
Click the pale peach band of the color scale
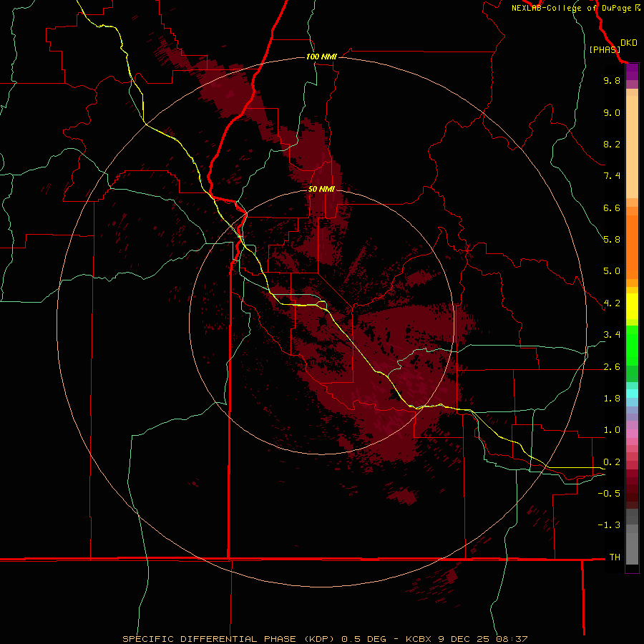(x=632, y=147)
